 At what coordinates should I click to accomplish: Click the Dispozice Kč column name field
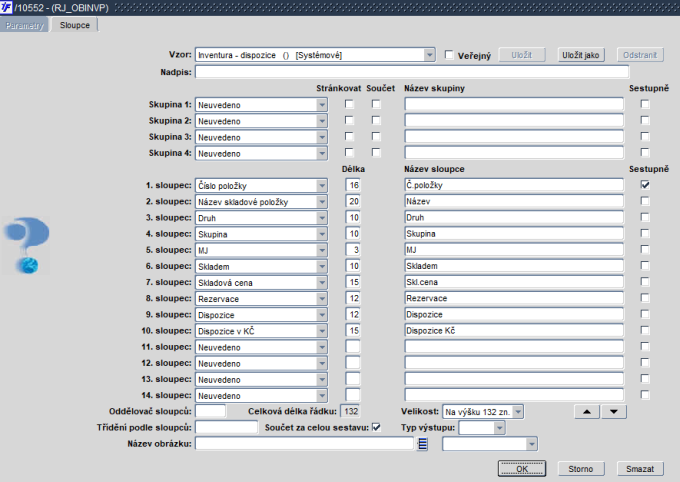[x=514, y=331]
